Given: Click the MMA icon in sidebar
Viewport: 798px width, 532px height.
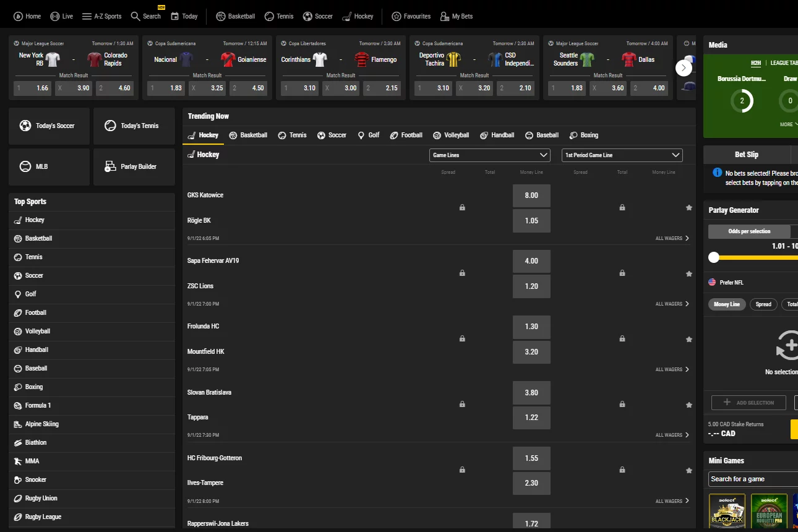Looking at the screenshot, I should tap(18, 461).
